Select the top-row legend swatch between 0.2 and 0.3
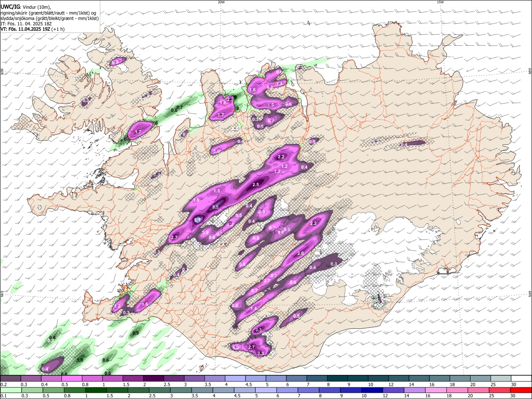The width and height of the screenshot is (532, 399). click(x=10, y=378)
